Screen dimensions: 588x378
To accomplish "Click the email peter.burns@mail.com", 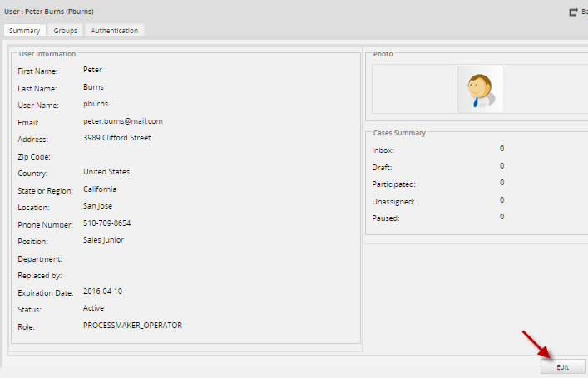I will coord(122,121).
